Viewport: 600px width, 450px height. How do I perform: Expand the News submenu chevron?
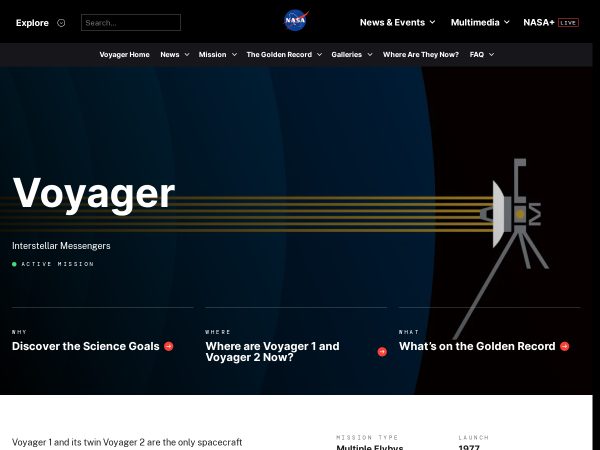(187, 55)
